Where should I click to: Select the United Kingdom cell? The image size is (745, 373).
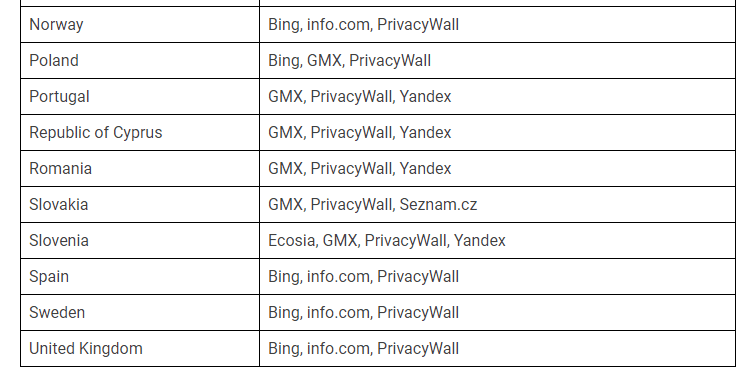[140, 349]
